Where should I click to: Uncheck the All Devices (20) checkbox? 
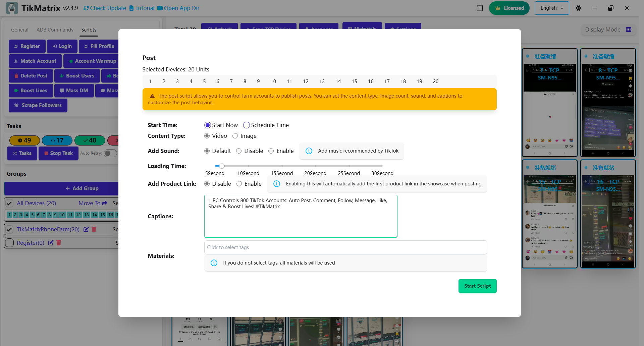coord(9,203)
